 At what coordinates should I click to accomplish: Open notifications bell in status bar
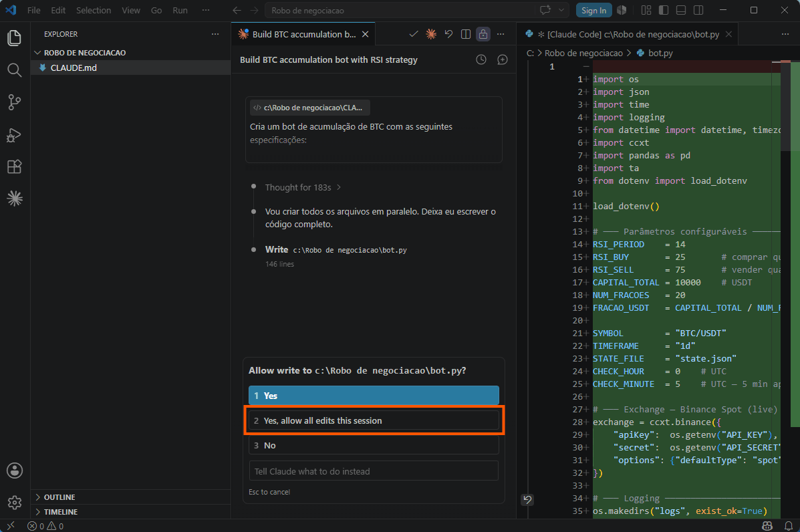pos(788,526)
